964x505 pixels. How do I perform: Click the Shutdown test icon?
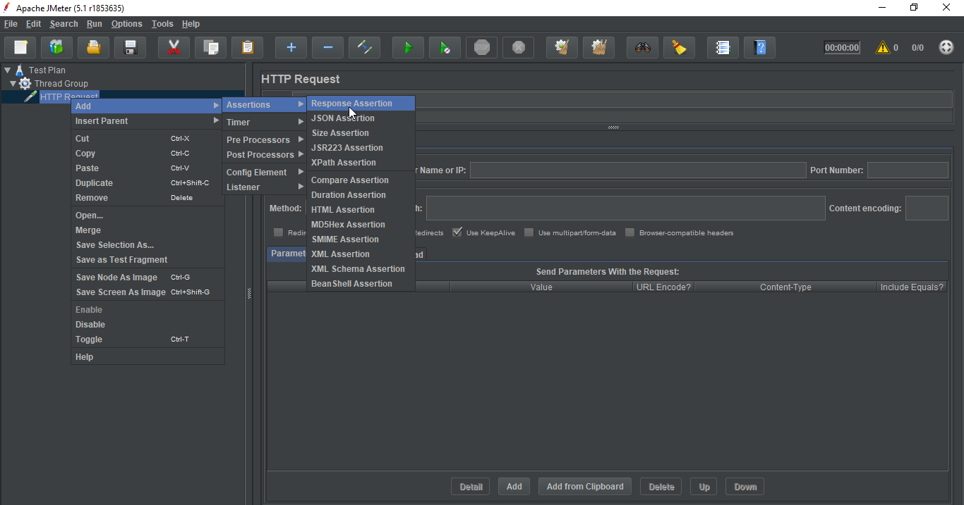click(x=519, y=47)
